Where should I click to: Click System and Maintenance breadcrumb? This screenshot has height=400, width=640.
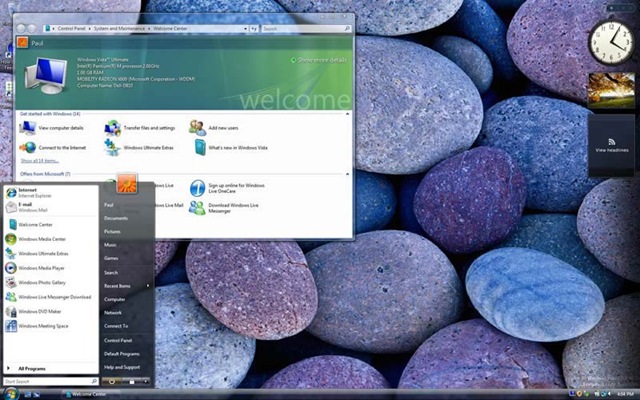click(119, 29)
